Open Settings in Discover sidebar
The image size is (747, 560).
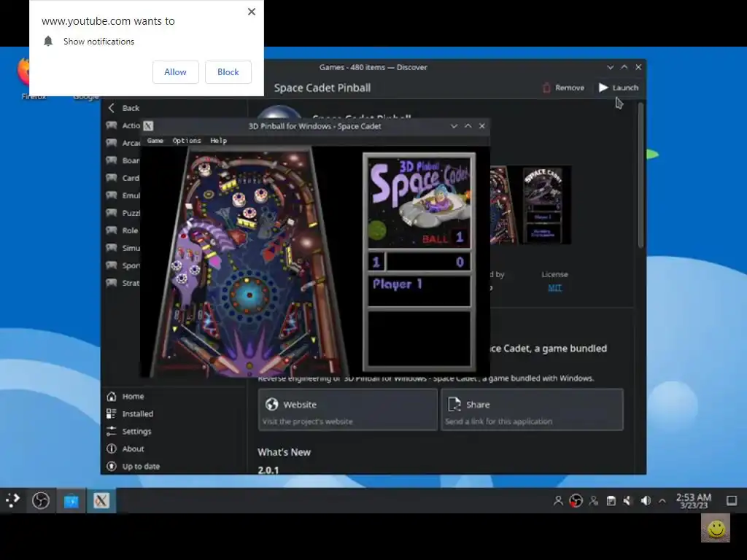(x=129, y=432)
